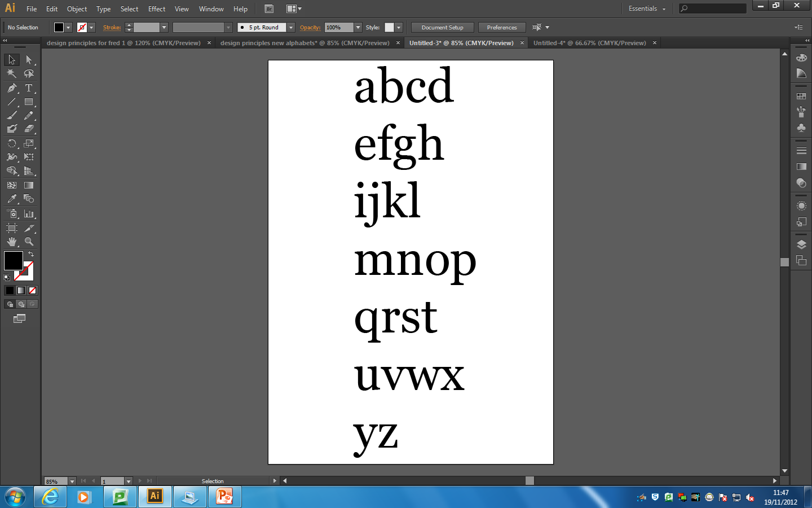Grab the Hand tool
The image size is (812, 508).
tap(11, 241)
